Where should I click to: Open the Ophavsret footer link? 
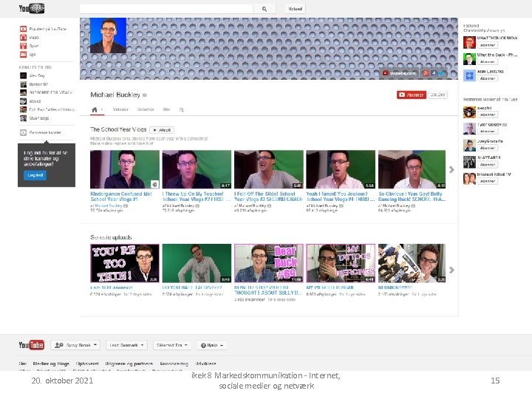click(87, 364)
